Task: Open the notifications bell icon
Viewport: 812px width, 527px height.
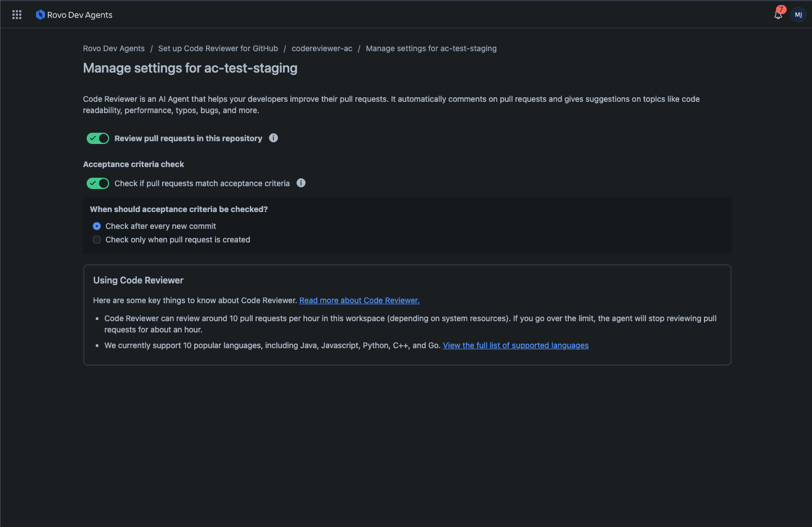Action: click(778, 15)
